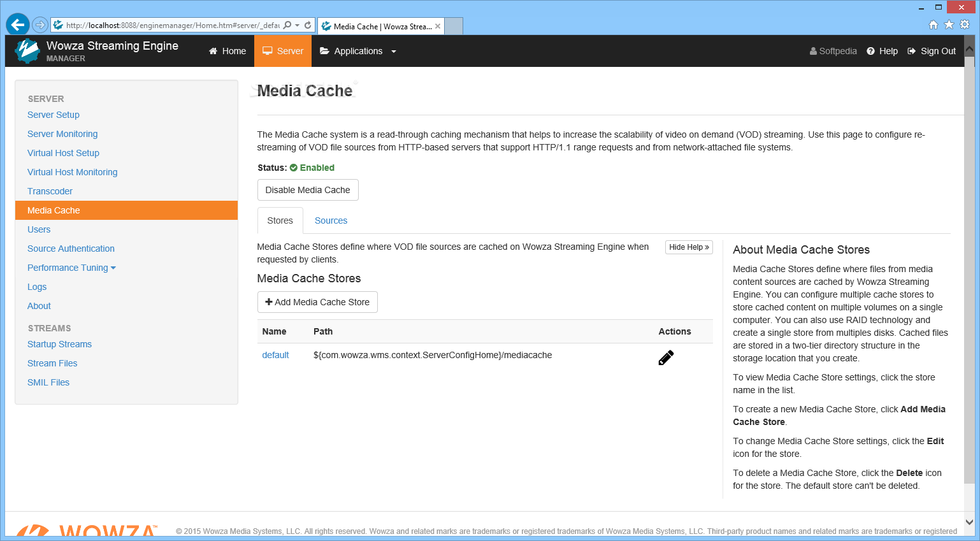This screenshot has height=541, width=980.
Task: Open the Help link in navbar
Action: pos(883,51)
